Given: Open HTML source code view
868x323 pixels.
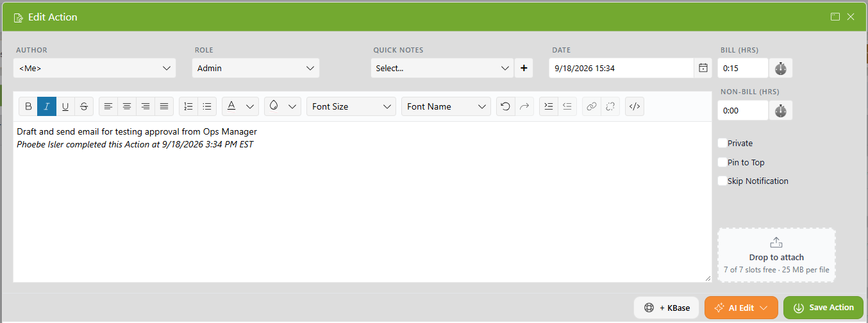Looking at the screenshot, I should tap(635, 106).
